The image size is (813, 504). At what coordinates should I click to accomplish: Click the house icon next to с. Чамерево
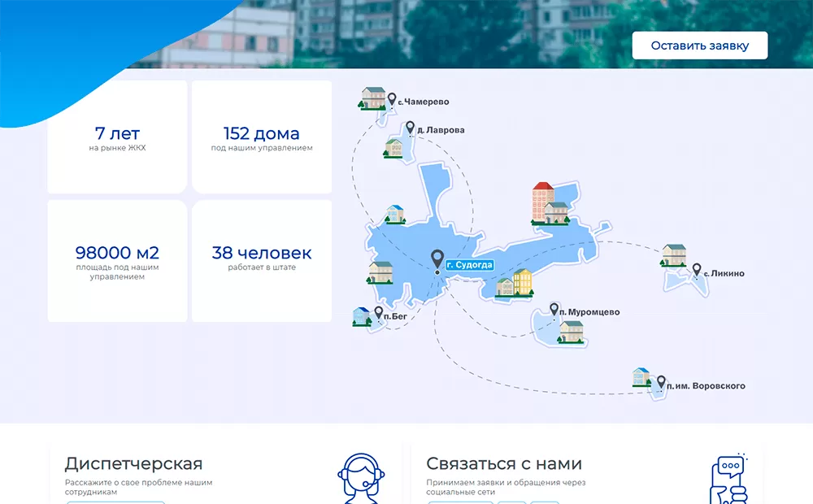[373, 98]
